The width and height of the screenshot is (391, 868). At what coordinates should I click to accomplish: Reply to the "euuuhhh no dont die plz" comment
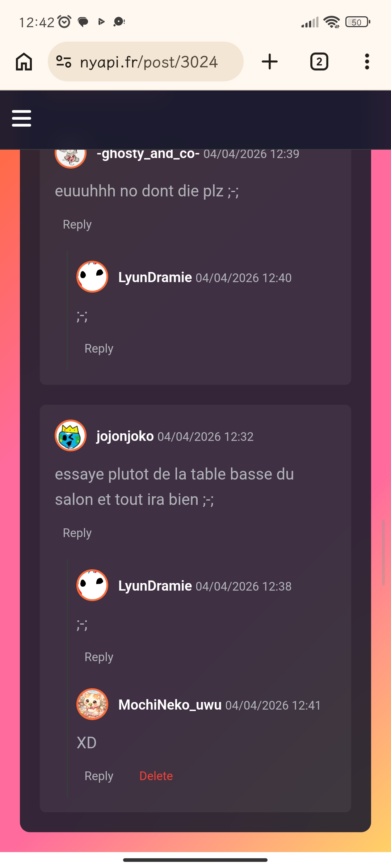pos(77,225)
